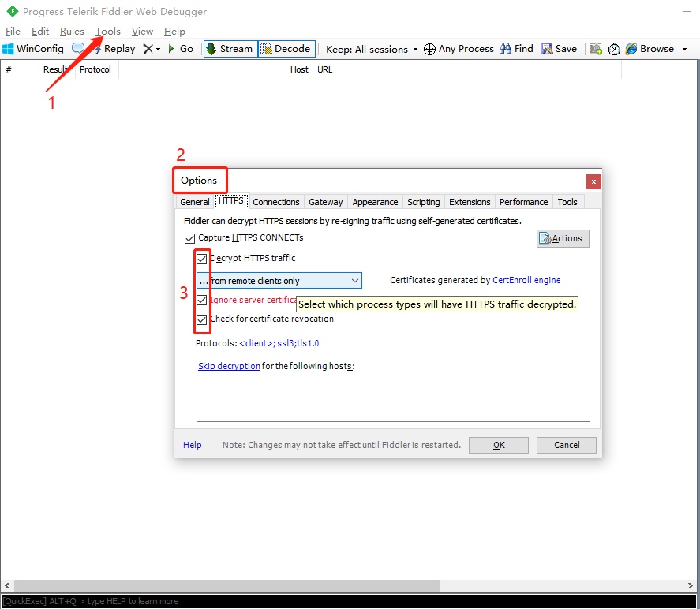
Task: Click the OK button
Action: [x=499, y=445]
